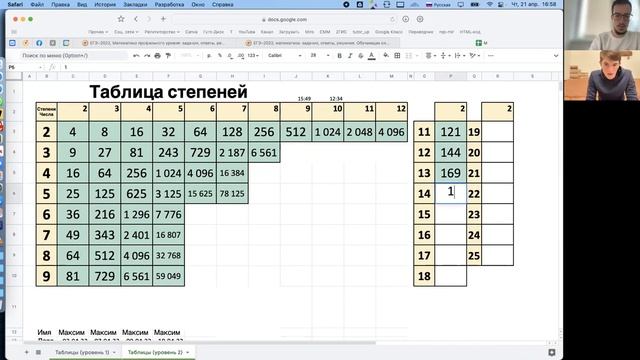640x360 pixels.
Task: Open the vertical align dropdown
Action: (444, 56)
